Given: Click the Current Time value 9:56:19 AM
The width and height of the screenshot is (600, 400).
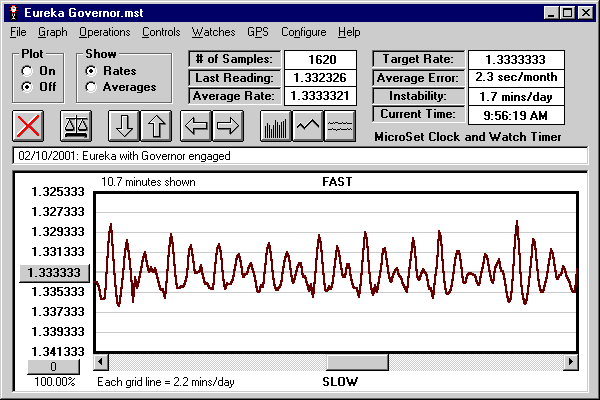Looking at the screenshot, I should pos(516,115).
